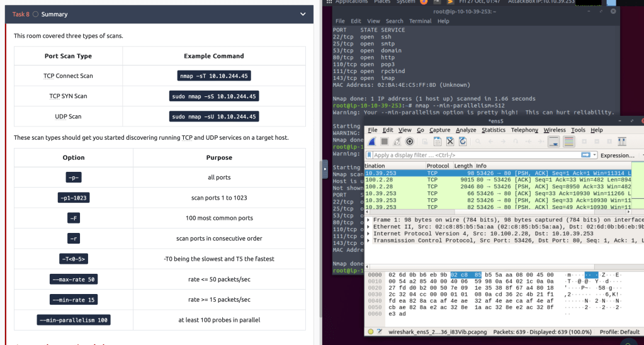The image size is (644, 345).
Task: Click the display filter input field
Action: [472, 155]
